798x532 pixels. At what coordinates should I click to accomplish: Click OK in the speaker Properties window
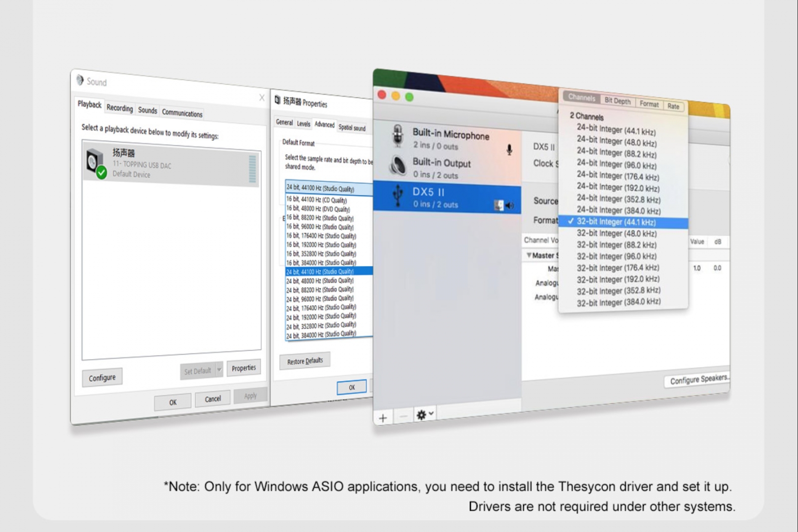click(x=352, y=388)
